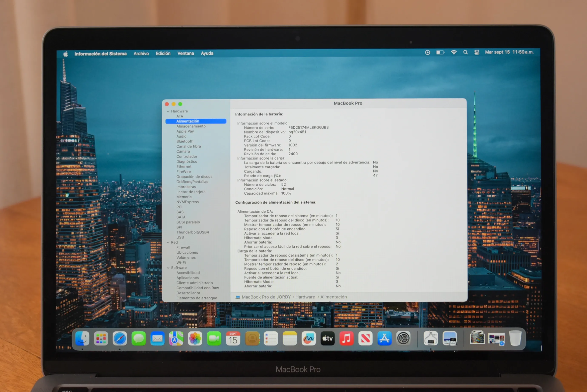Click MacBook Pro de JORDY in path bar
This screenshot has width=587, height=392.
tap(266, 297)
